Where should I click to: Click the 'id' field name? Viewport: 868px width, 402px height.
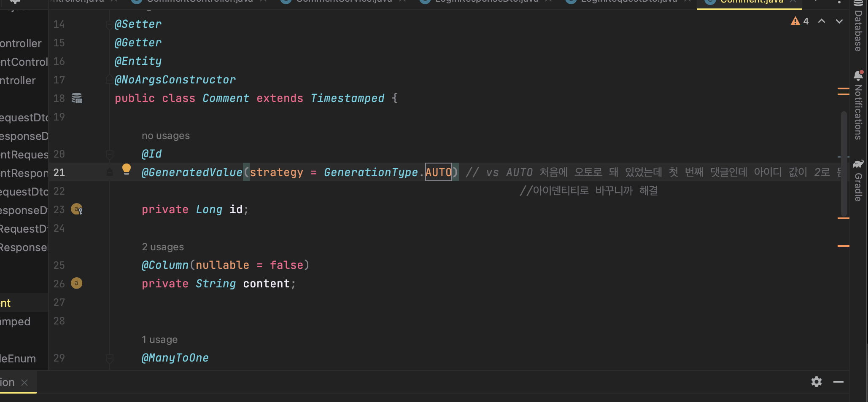pos(236,209)
